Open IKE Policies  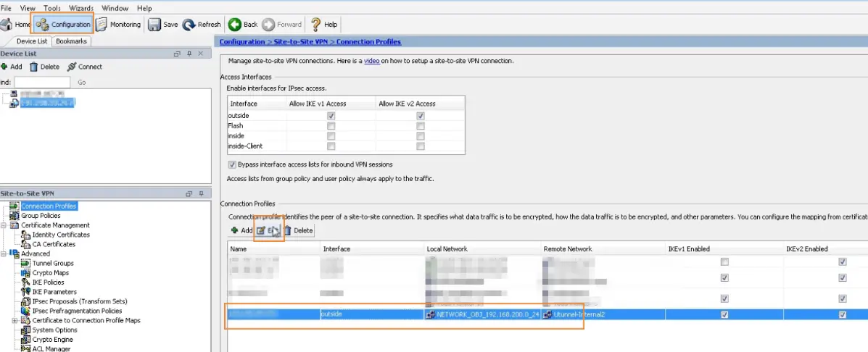point(49,282)
